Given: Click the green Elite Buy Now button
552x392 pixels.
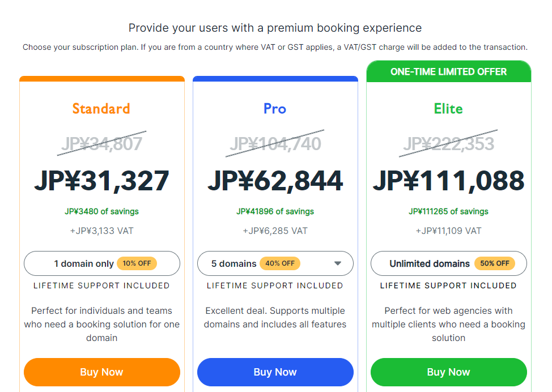Looking at the screenshot, I should click(448, 372).
